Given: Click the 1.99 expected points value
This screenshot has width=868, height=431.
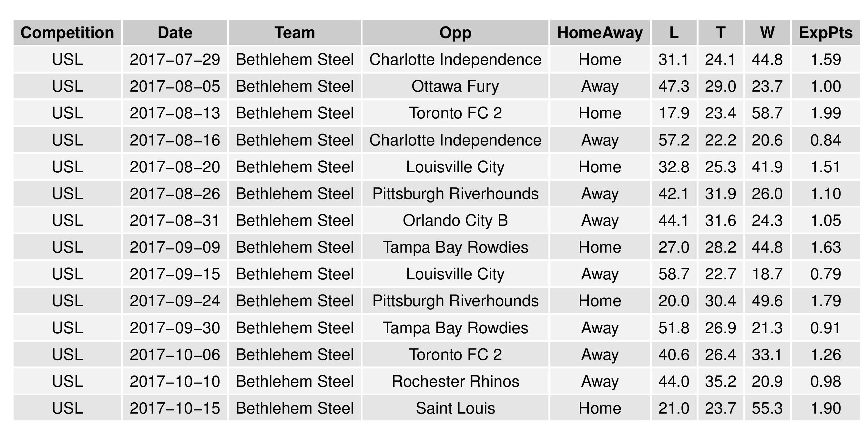Looking at the screenshot, I should (825, 113).
